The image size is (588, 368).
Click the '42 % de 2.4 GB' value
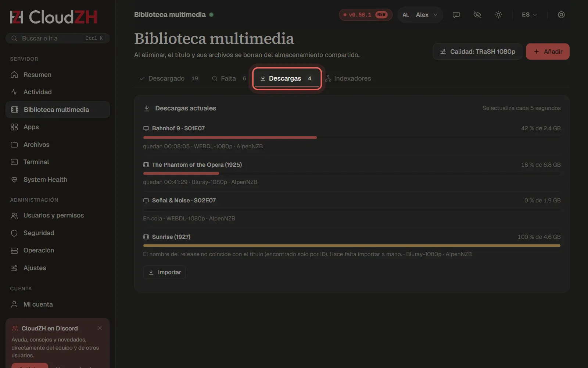pos(541,128)
